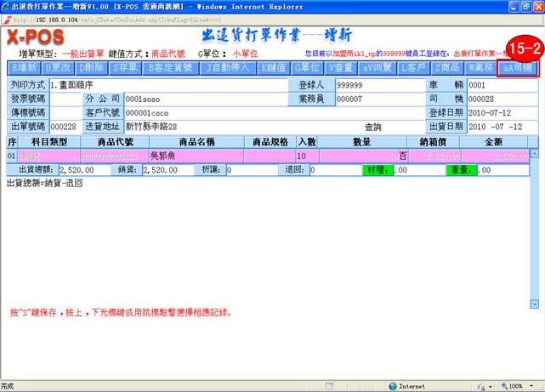Click the green 材積 indicator
The height and width of the screenshot is (392, 545).
pyautogui.click(x=372, y=170)
